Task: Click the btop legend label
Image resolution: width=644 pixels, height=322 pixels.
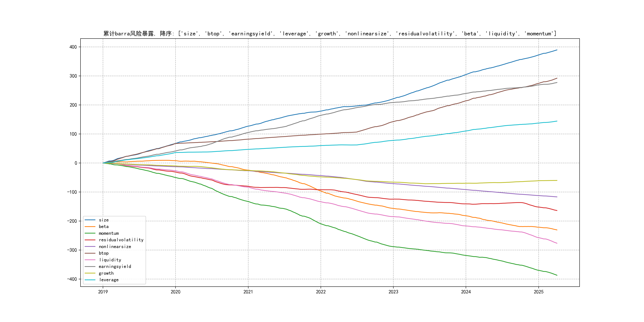Action: (x=104, y=253)
